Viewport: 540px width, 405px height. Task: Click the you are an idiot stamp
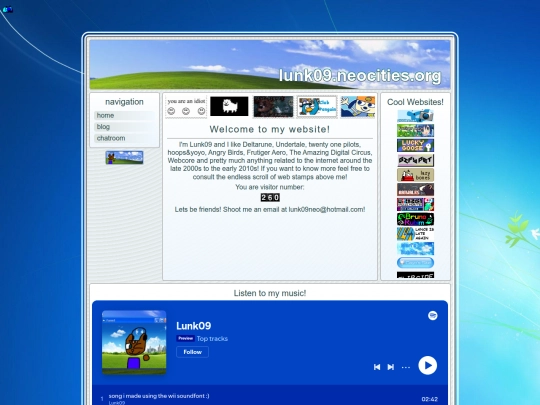pos(186,107)
